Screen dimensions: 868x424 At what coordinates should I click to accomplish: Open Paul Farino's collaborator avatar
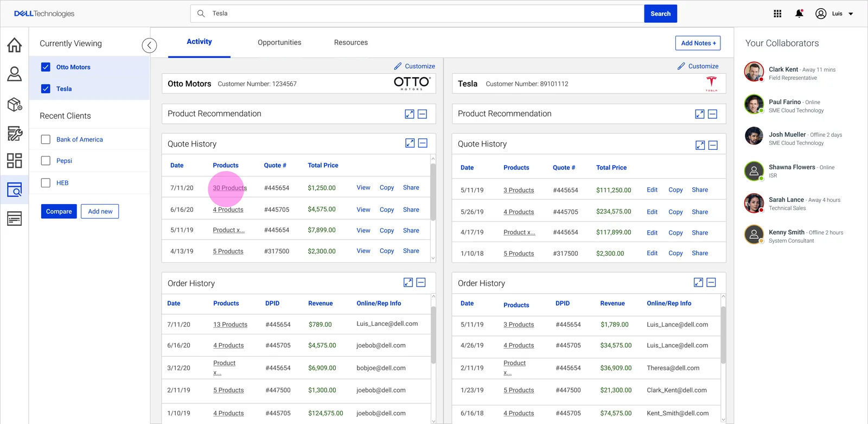pyautogui.click(x=754, y=104)
